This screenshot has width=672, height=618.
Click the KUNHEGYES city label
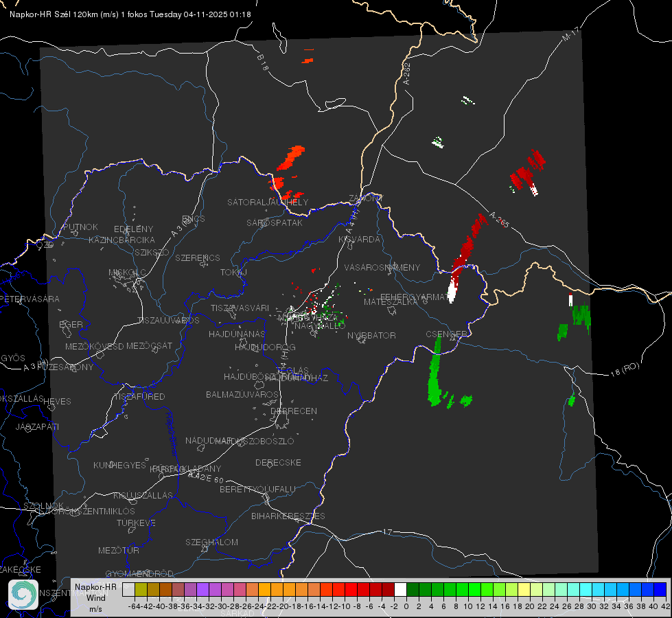click(x=119, y=465)
